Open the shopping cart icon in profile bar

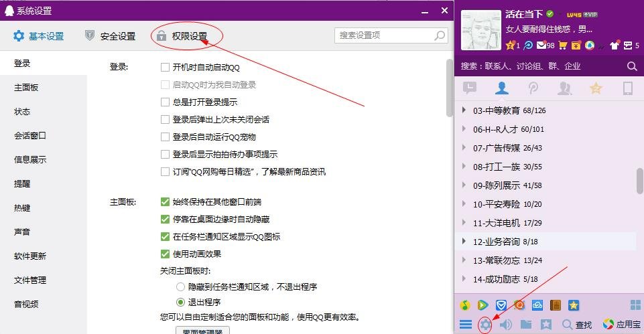click(x=563, y=45)
